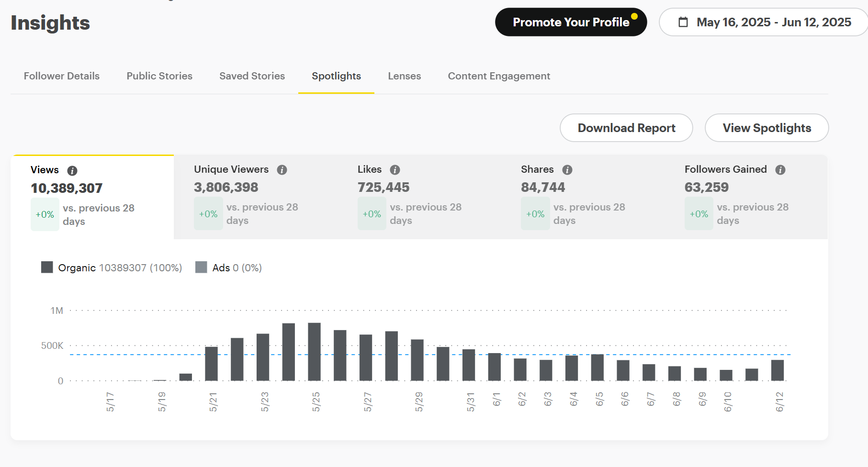Click the Unique Viewers info icon
This screenshot has height=467, width=868.
(282, 170)
